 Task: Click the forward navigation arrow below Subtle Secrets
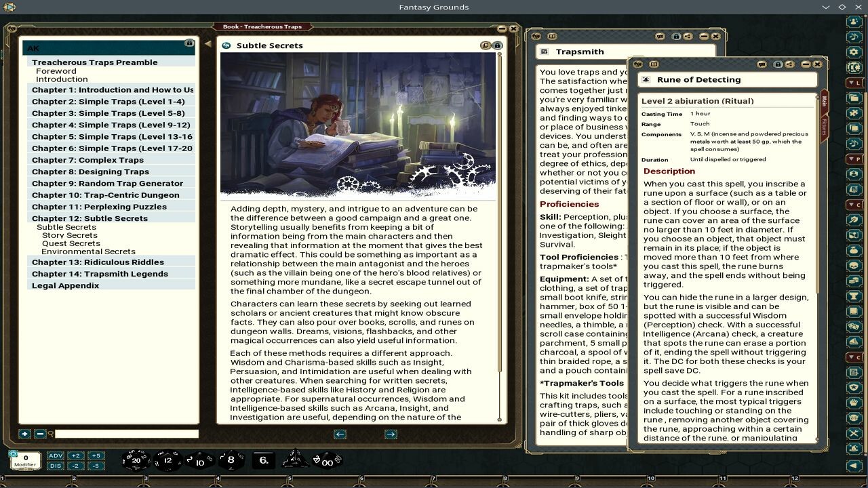391,434
